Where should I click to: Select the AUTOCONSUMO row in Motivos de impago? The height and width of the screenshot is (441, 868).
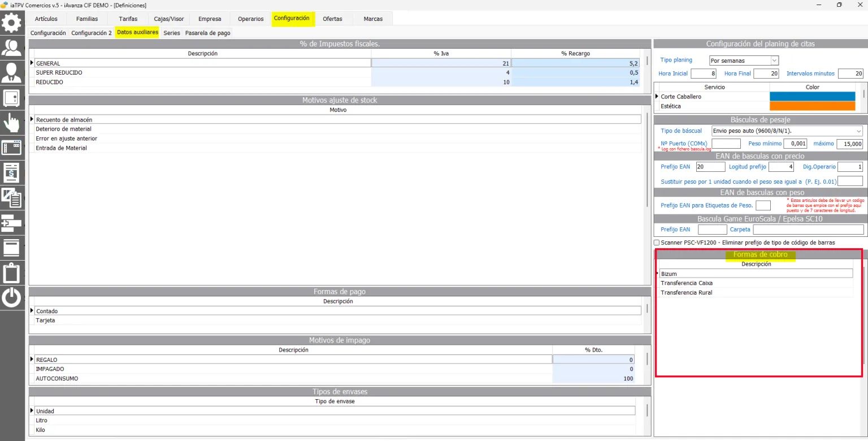[335, 378]
